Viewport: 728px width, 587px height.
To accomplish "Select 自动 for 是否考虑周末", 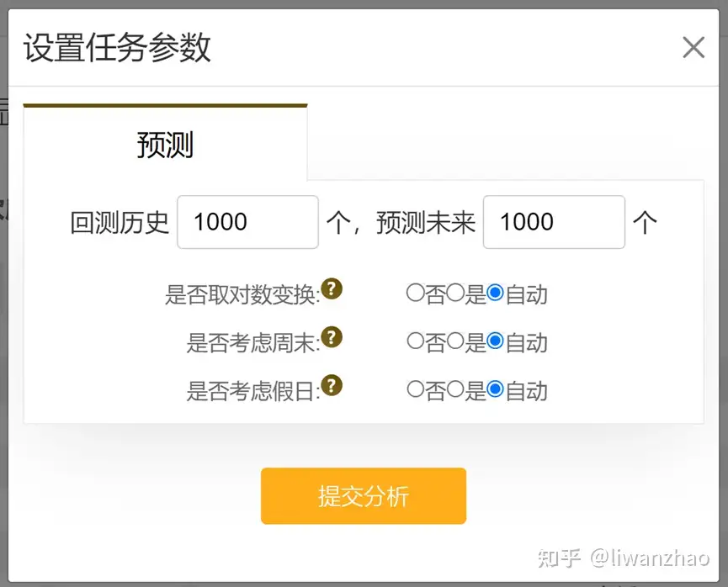I will click(496, 341).
